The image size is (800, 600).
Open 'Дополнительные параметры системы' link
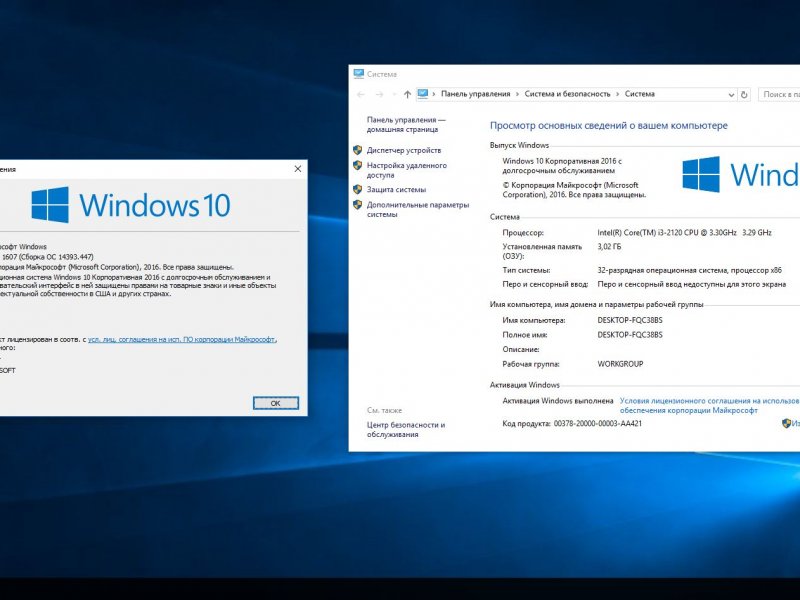pos(418,210)
